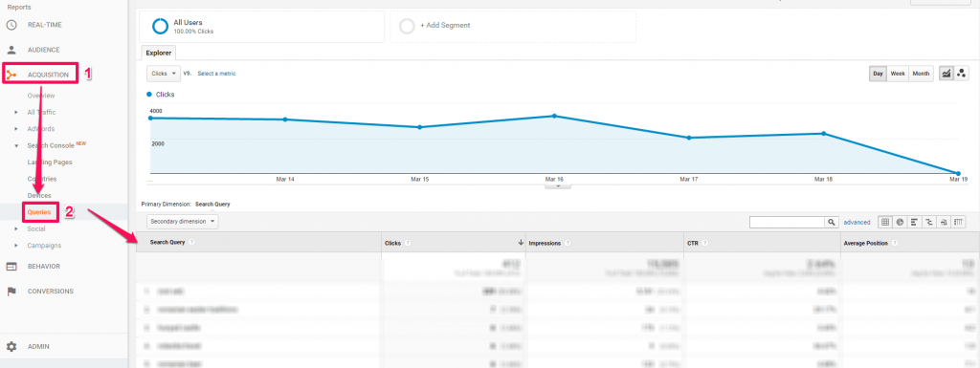
Task: Click the Admin menu label
Action: point(38,346)
